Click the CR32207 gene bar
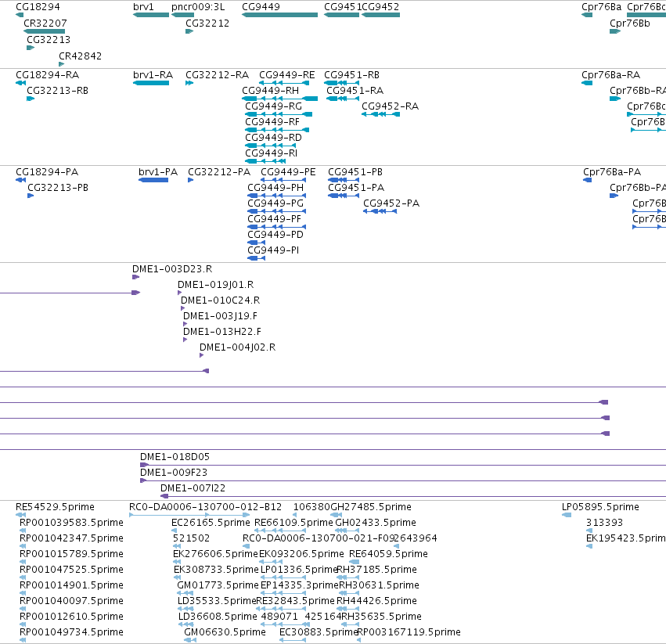This screenshot has width=666, height=644. [44, 31]
